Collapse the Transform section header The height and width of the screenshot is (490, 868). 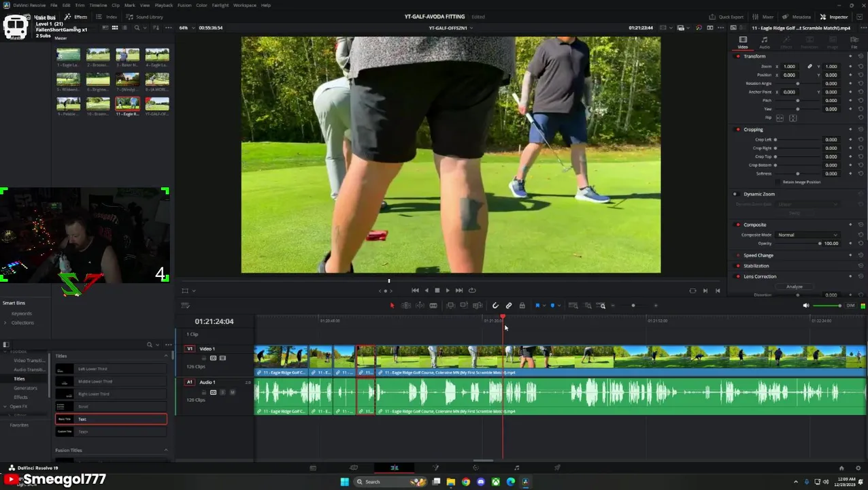pyautogui.click(x=754, y=56)
